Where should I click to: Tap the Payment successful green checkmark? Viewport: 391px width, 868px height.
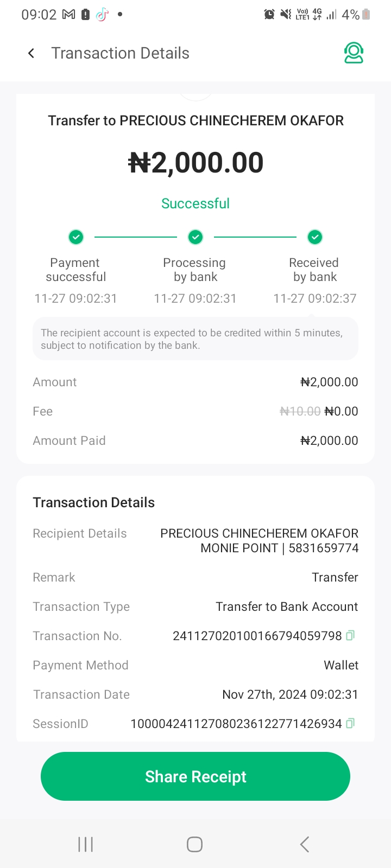pos(76,237)
